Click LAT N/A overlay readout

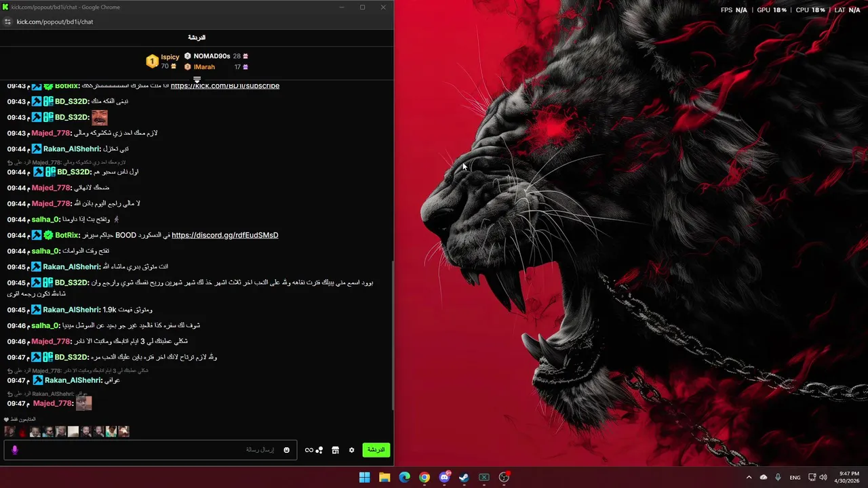point(848,10)
